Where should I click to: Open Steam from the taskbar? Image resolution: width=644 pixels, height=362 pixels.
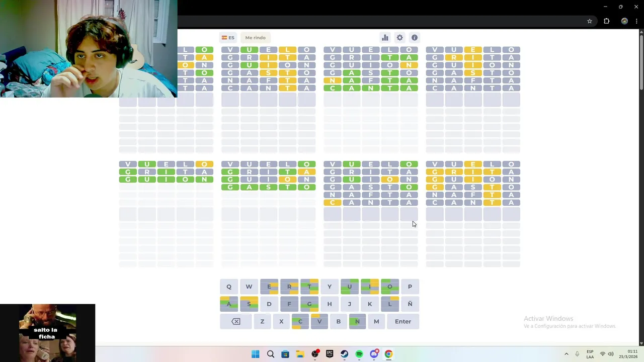click(345, 354)
